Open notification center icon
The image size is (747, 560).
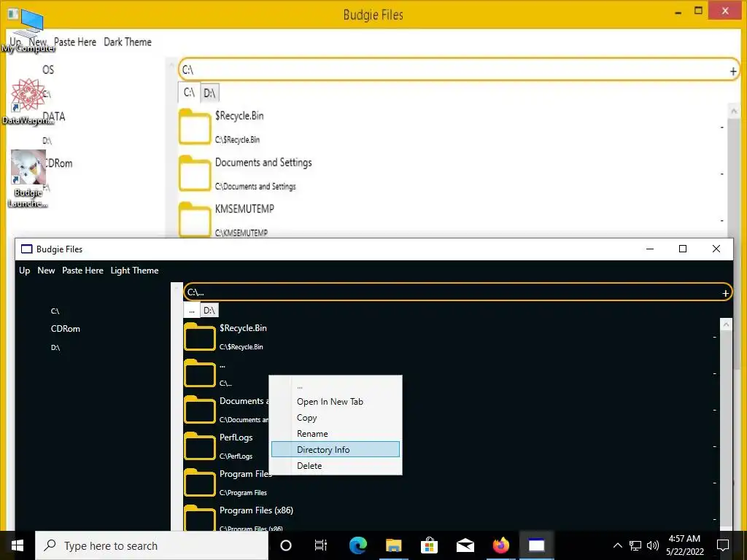coord(723,545)
